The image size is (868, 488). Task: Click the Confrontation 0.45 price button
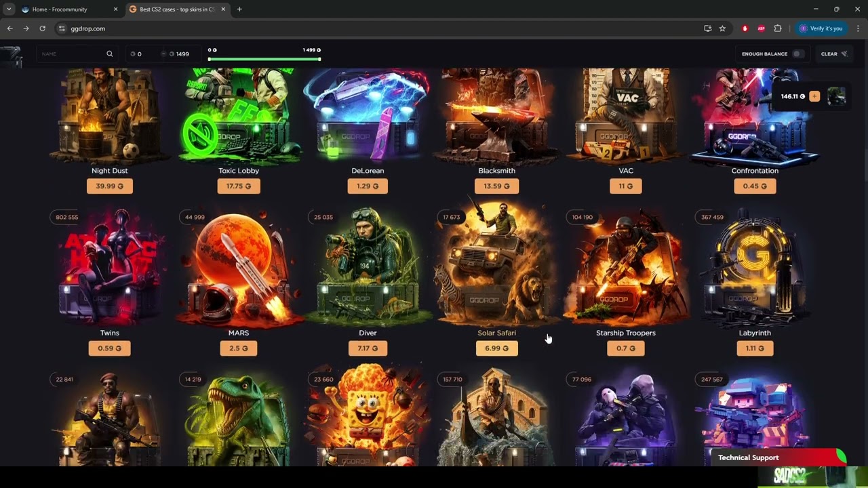pyautogui.click(x=755, y=186)
